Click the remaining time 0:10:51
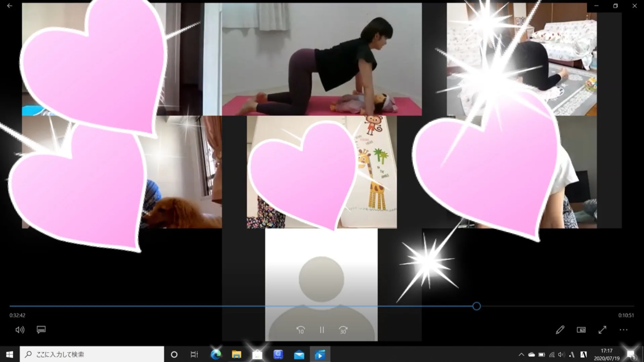Screen dimensions: 644x362 click(626, 315)
